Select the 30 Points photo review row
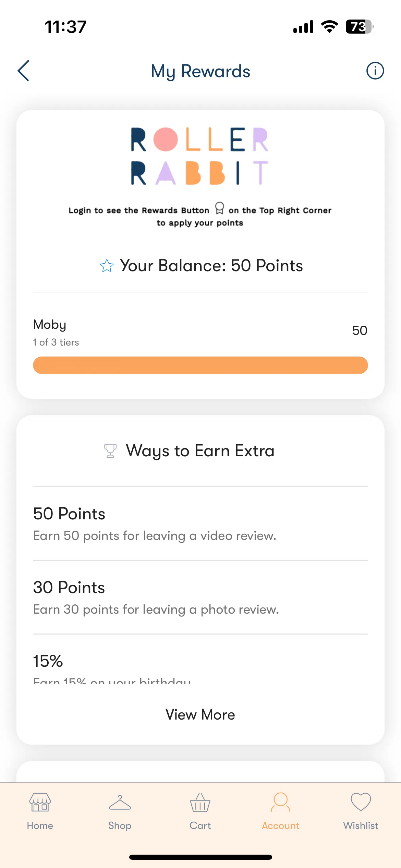401x868 pixels. (200, 597)
